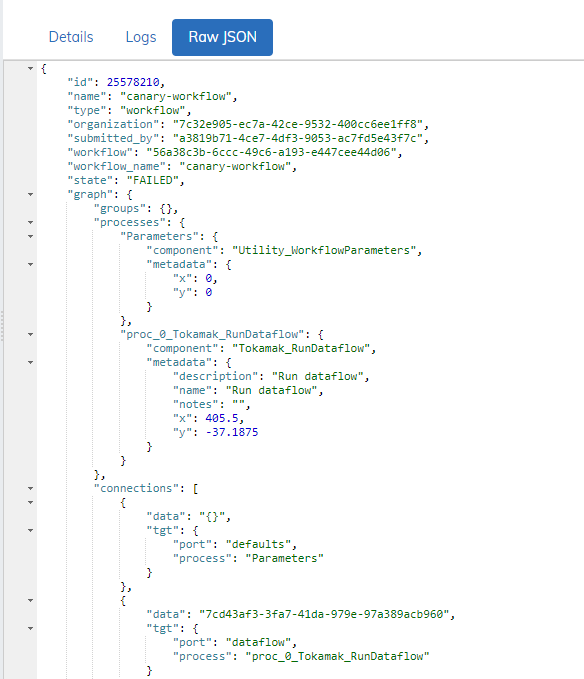This screenshot has height=679, width=584.
Task: Collapse the "connections" array fold arrow
Action: pyautogui.click(x=30, y=488)
